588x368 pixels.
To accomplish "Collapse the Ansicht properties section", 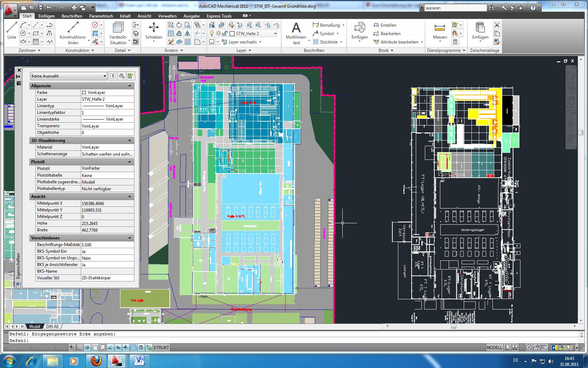I will pyautogui.click(x=130, y=197).
